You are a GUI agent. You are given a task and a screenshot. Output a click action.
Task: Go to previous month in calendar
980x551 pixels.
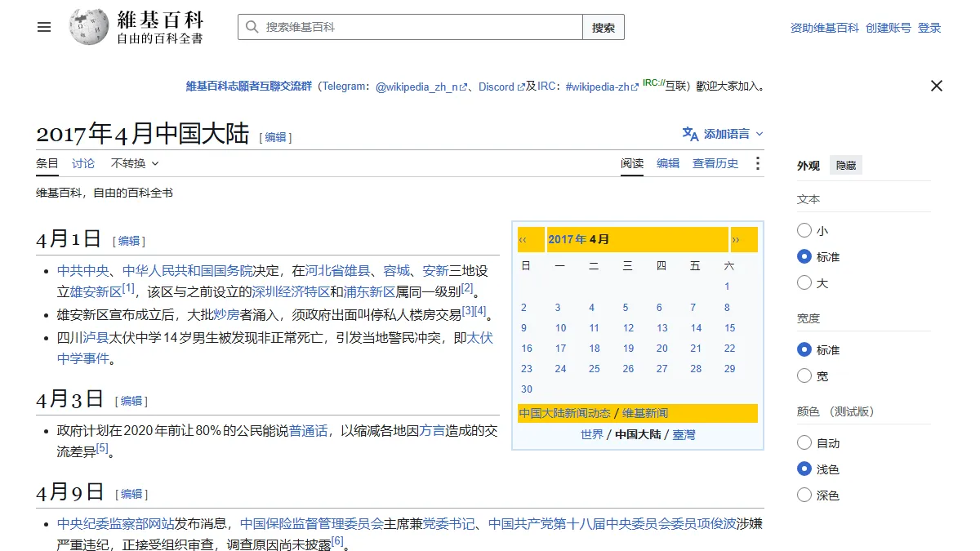(523, 240)
